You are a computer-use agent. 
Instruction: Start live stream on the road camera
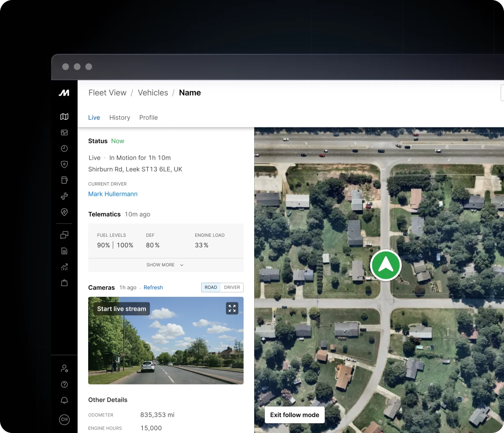[122, 308]
